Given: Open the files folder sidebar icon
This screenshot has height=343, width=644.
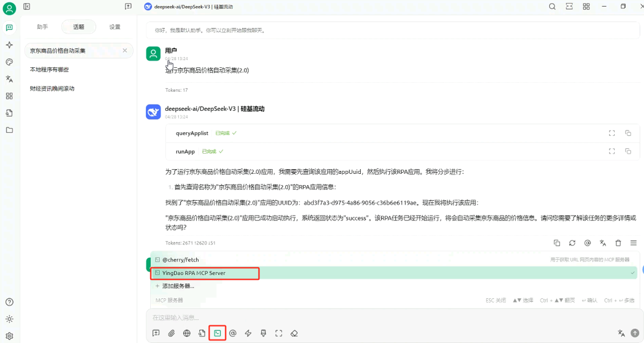Looking at the screenshot, I should point(10,130).
